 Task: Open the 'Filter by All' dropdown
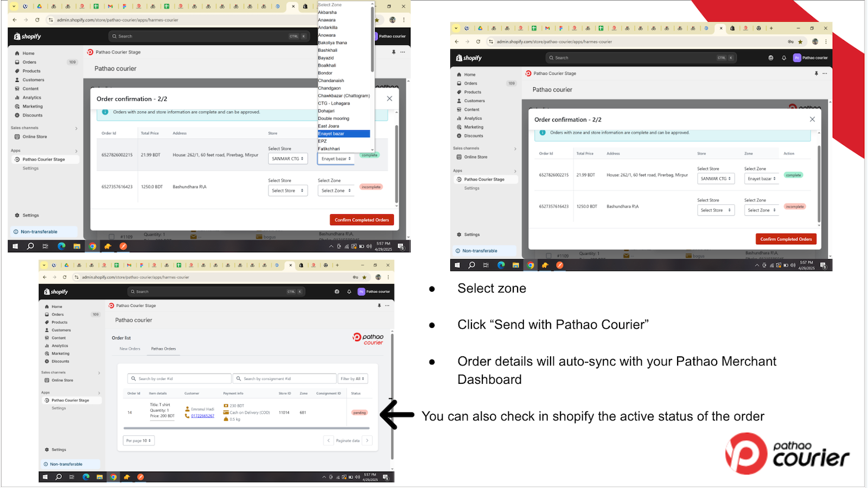click(353, 378)
